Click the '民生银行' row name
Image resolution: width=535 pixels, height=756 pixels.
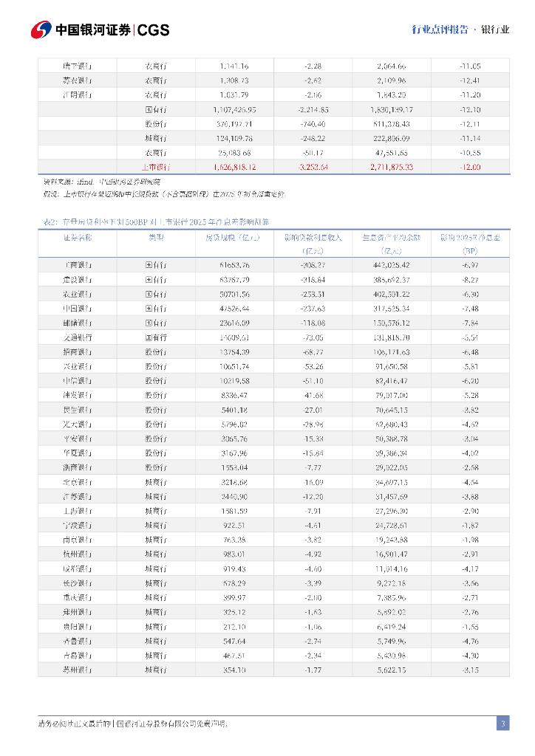pos(77,410)
